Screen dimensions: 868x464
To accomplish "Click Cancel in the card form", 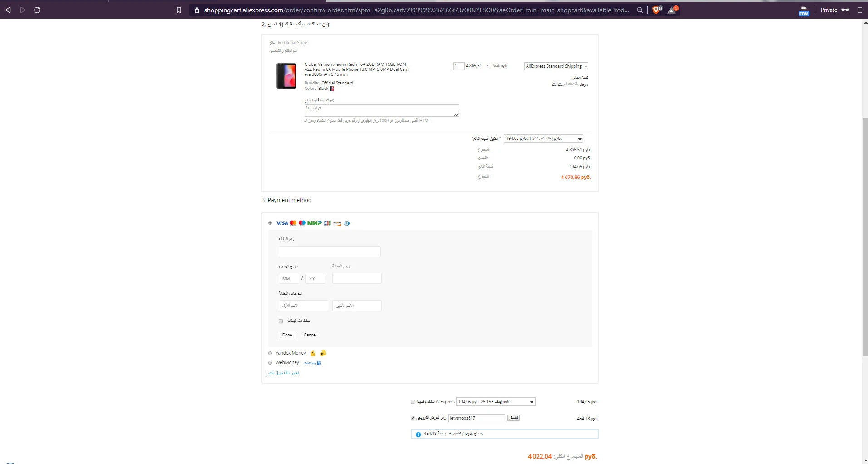I will 310,335.
